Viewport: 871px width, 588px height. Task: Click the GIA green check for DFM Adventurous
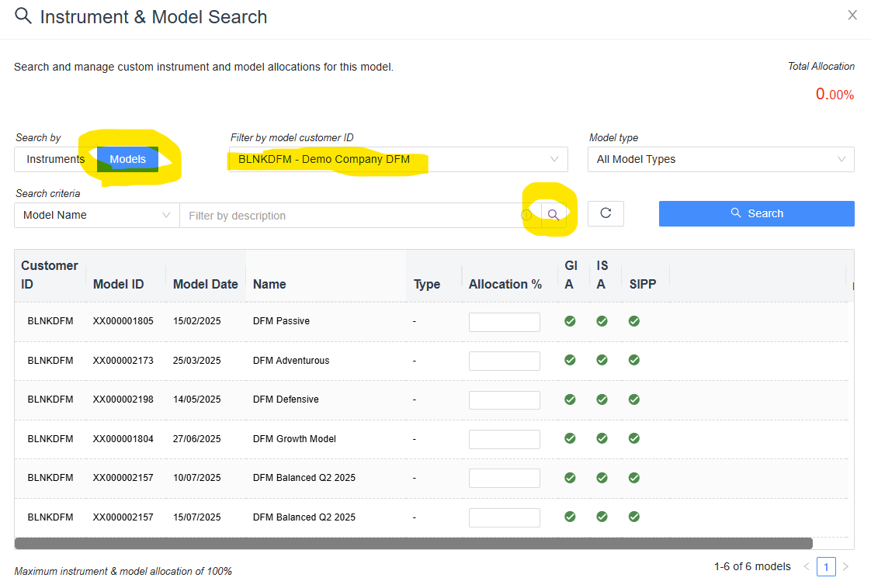click(x=571, y=360)
